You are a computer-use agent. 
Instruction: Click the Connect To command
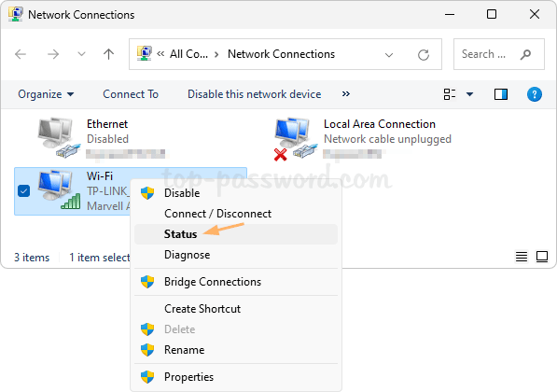[131, 94]
